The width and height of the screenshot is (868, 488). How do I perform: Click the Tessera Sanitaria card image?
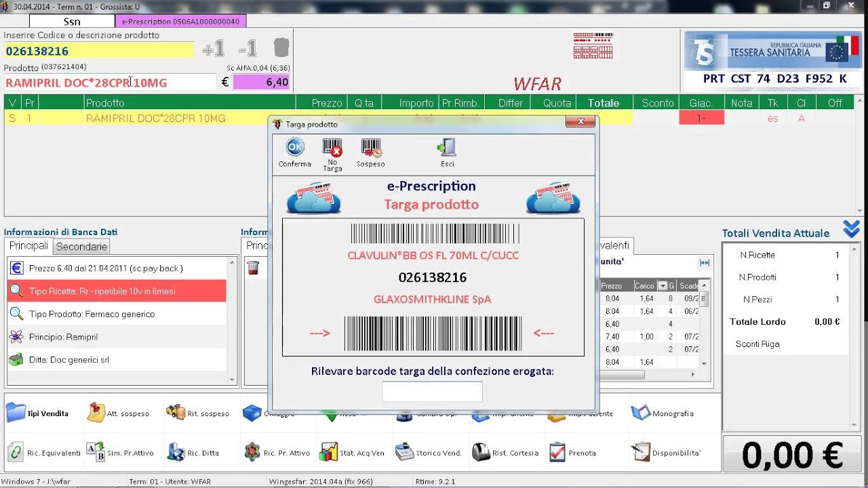coord(772,51)
